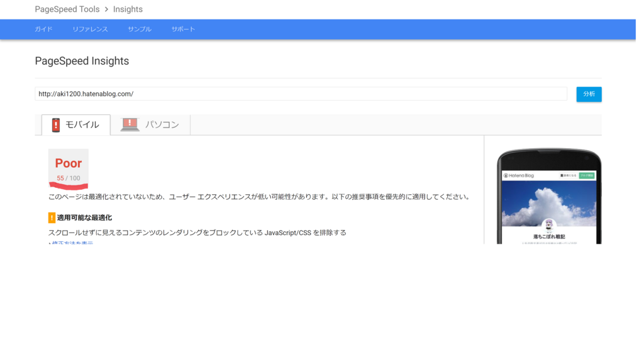Image resolution: width=644 pixels, height=362 pixels.
Task: Click the mobile preview phone screenshot
Action: click(x=549, y=196)
